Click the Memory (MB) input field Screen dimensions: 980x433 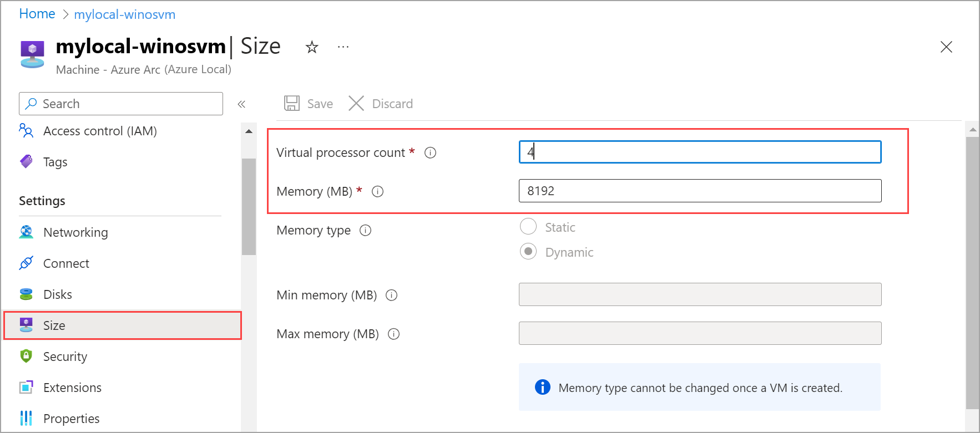coord(699,191)
